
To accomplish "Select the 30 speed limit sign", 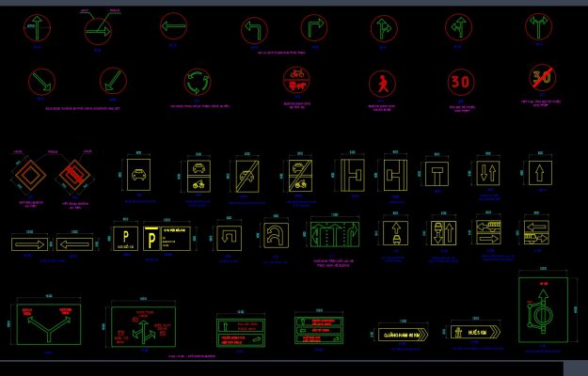I will (x=460, y=83).
